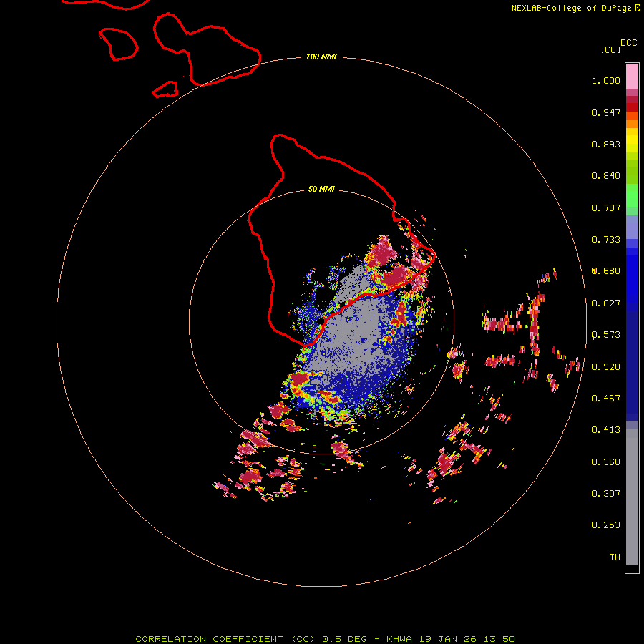Pick the dark navy color bar segment
Viewport: 644px width, 644px height.
pyautogui.click(x=632, y=361)
